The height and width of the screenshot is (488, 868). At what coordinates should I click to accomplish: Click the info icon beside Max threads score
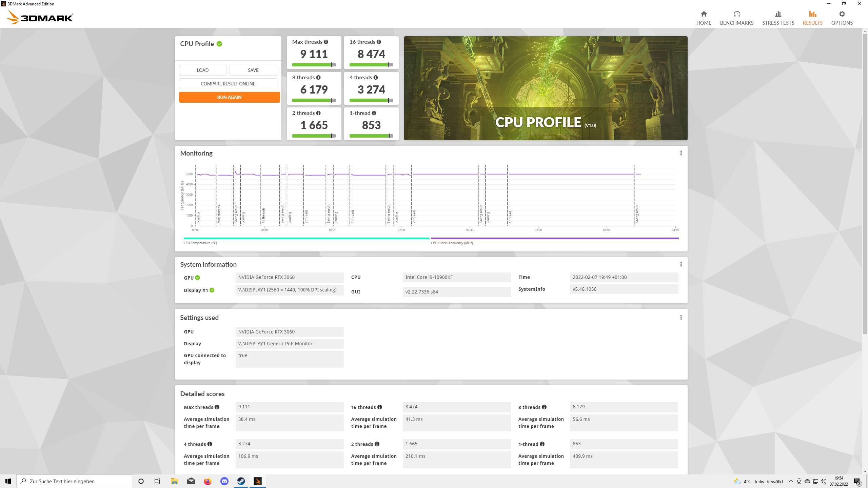326,42
